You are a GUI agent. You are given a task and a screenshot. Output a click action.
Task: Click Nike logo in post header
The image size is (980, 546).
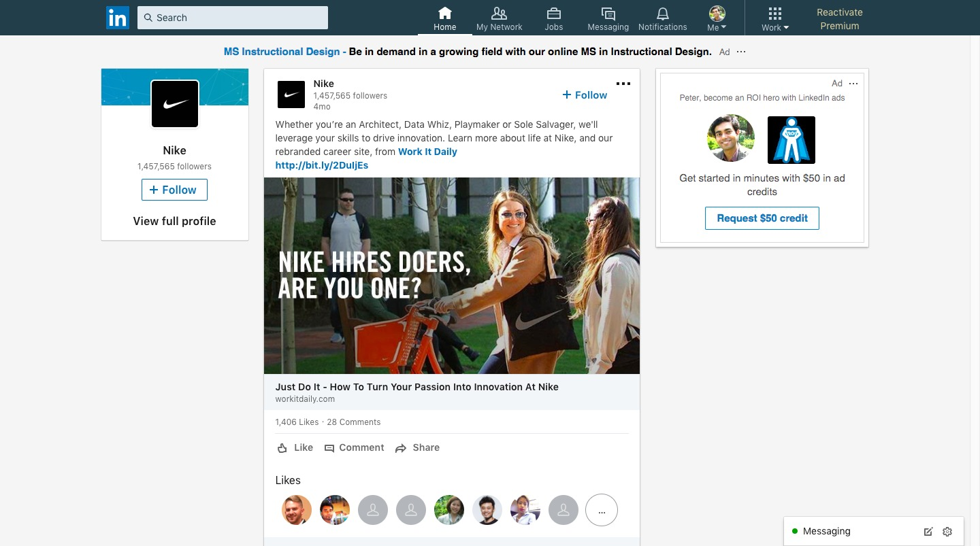[291, 95]
